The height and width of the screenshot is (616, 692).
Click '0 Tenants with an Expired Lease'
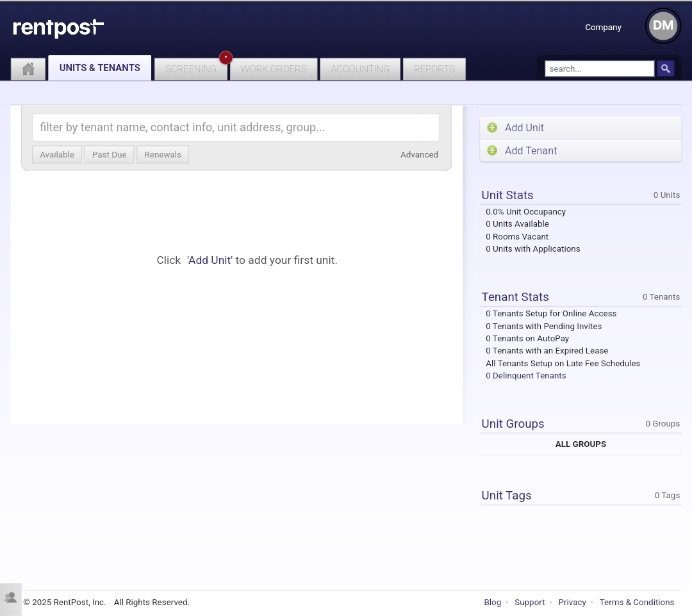[547, 350]
